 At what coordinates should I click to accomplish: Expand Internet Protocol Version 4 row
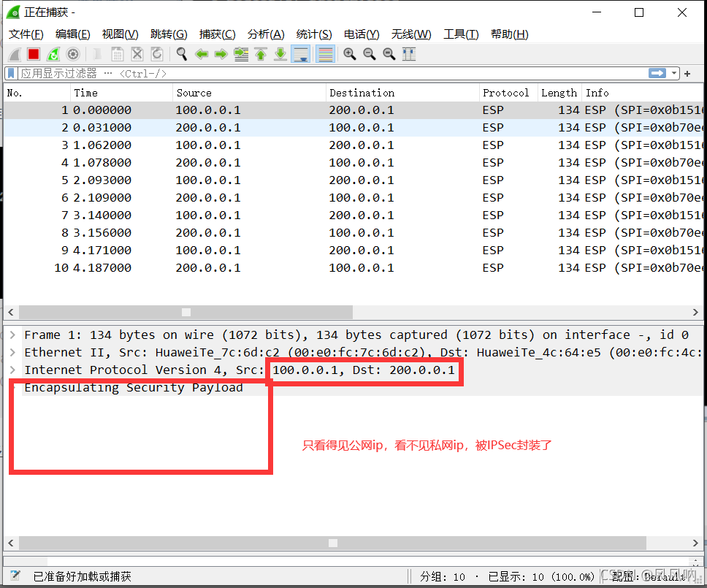pyautogui.click(x=12, y=370)
